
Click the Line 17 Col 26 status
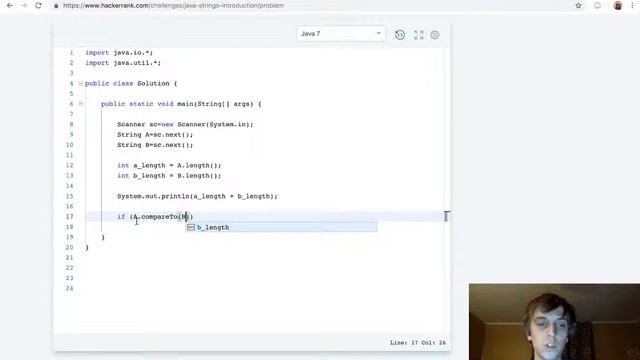(x=418, y=343)
